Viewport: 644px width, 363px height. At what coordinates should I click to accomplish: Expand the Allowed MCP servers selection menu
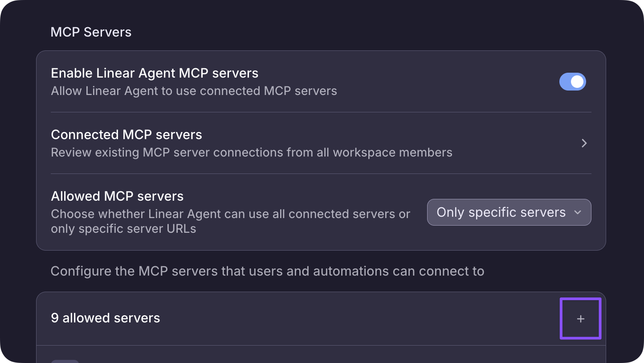pyautogui.click(x=509, y=212)
